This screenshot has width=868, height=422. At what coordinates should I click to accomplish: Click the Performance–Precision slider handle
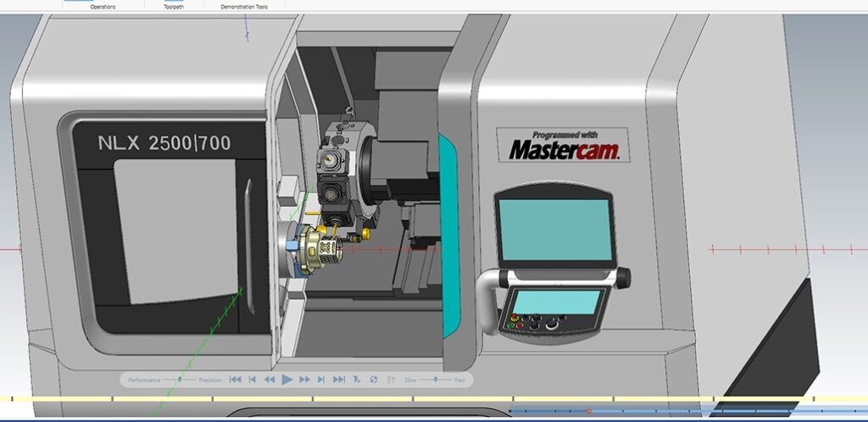pos(180,380)
